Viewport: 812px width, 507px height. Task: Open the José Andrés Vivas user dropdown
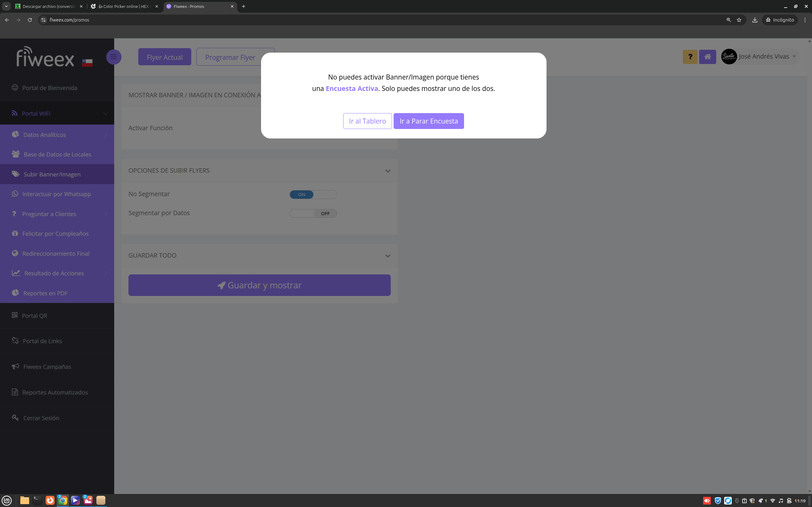click(763, 57)
